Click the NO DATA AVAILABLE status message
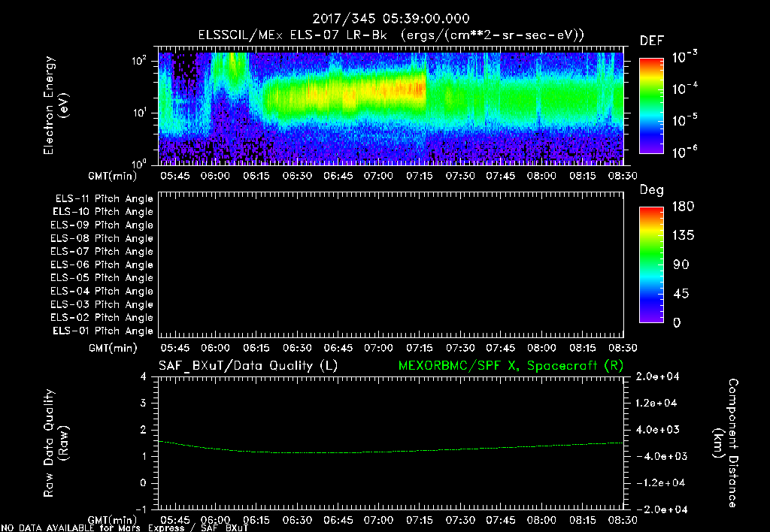Screen dimensions: 770x532 click(x=125, y=528)
